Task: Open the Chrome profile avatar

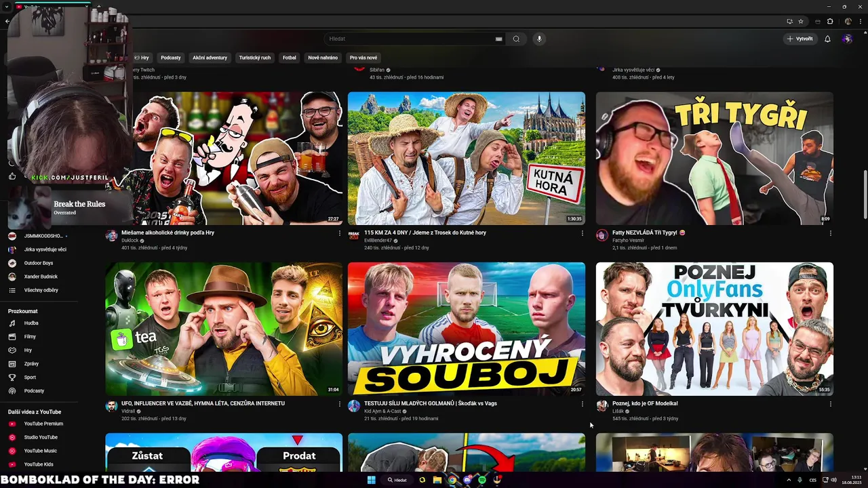Action: (848, 21)
